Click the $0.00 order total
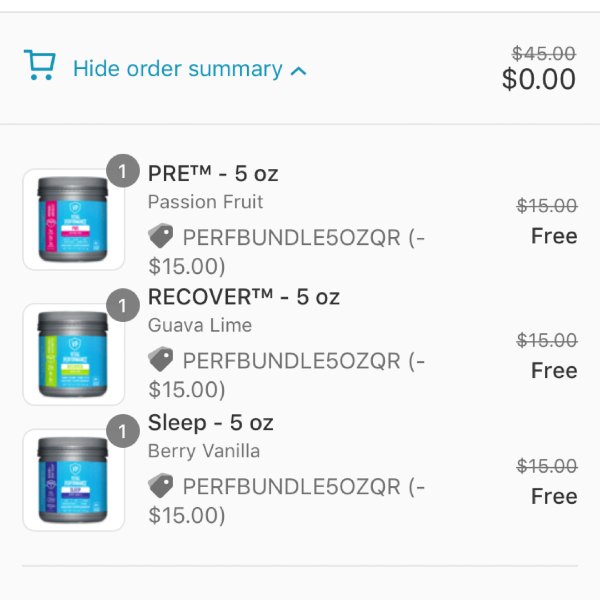600x600 pixels. (539, 79)
